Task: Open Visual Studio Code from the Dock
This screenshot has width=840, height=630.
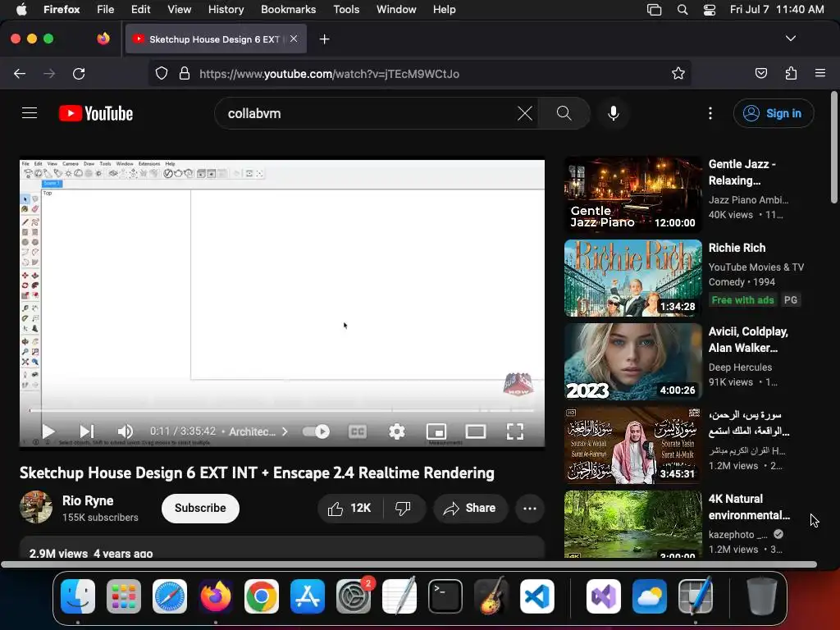Action: click(x=536, y=596)
